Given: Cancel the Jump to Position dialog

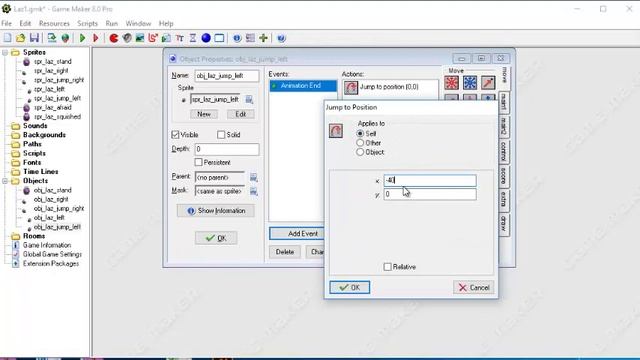Looking at the screenshot, I should pyautogui.click(x=473, y=287).
